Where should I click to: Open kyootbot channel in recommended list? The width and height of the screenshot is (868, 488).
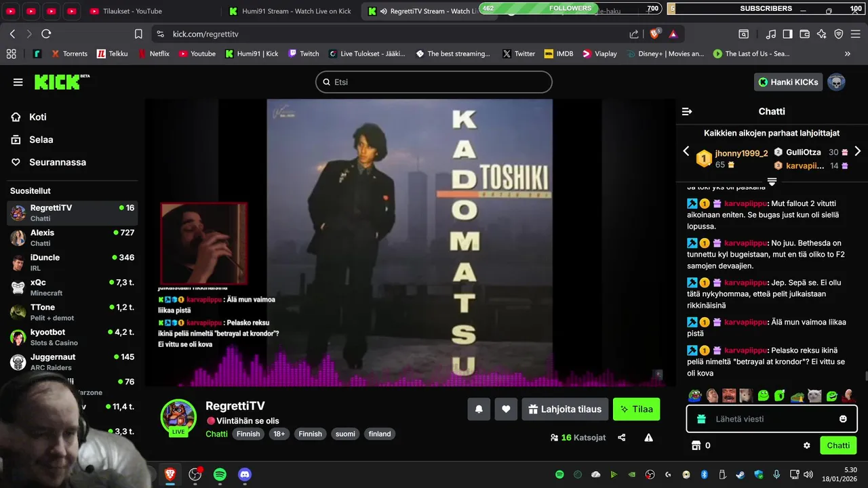coord(72,337)
